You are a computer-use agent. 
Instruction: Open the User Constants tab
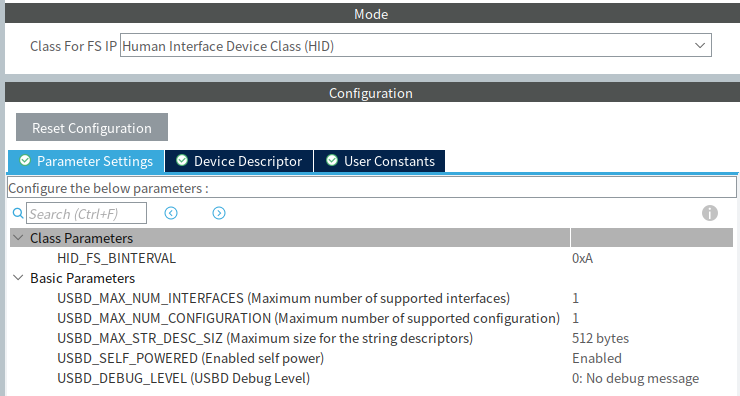click(x=379, y=161)
